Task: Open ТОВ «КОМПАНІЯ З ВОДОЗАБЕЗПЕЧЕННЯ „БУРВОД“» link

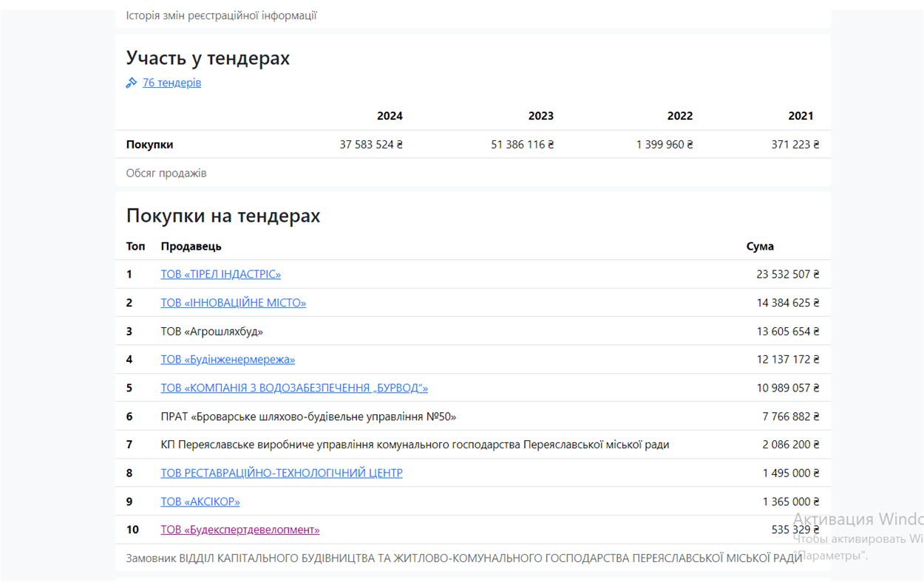Action: [x=294, y=388]
